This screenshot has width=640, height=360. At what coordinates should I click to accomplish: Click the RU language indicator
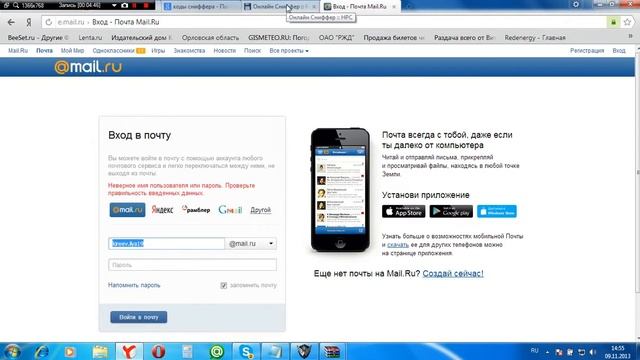click(x=534, y=351)
